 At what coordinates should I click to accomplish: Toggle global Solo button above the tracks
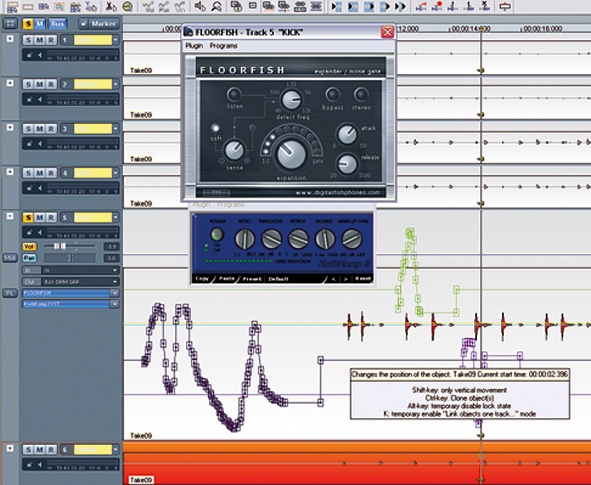(28, 24)
